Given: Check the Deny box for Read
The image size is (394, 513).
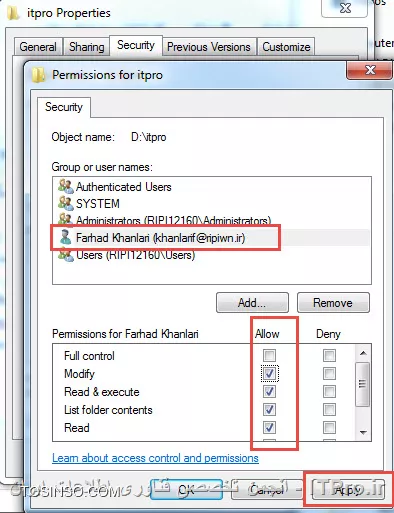Looking at the screenshot, I should [329, 427].
